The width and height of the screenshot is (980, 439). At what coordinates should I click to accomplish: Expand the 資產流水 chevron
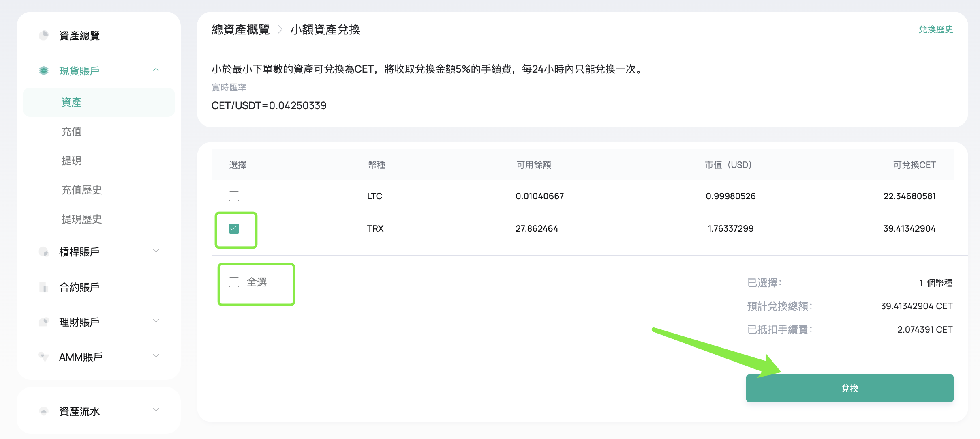click(156, 410)
